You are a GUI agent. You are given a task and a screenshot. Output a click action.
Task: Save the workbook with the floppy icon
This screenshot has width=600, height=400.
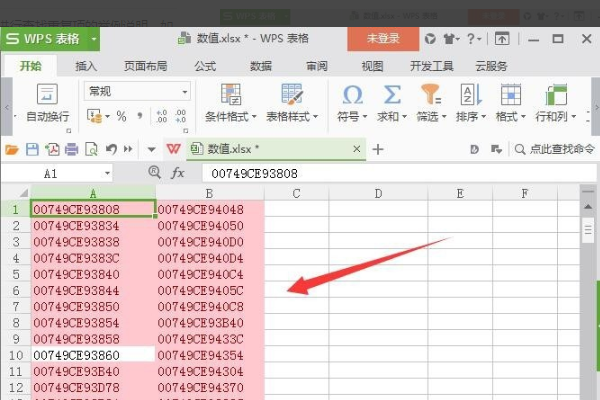click(32, 149)
